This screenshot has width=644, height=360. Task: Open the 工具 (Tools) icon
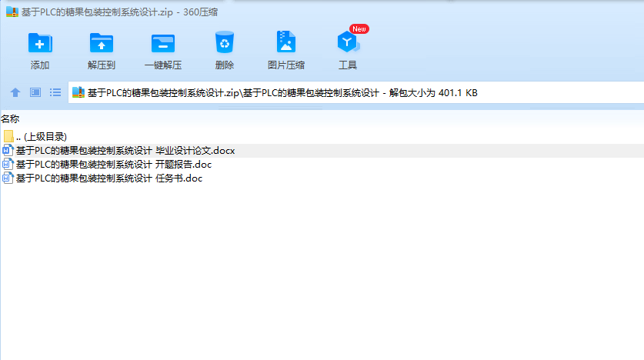pyautogui.click(x=348, y=42)
